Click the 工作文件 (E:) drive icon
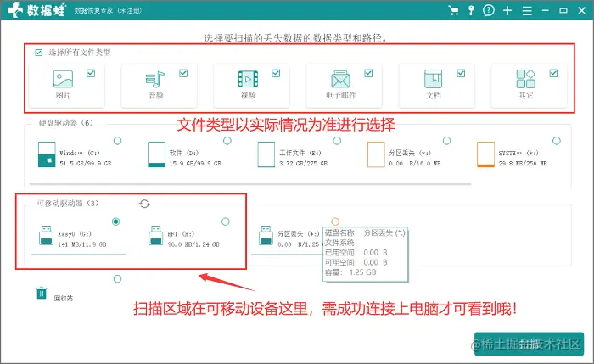This screenshot has width=594, height=364. click(266, 154)
